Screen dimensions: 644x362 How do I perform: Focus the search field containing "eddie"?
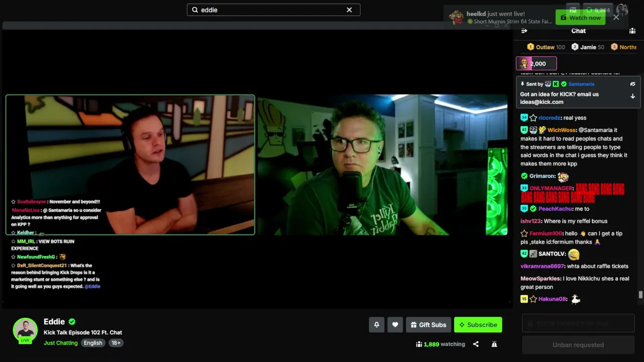(x=274, y=10)
